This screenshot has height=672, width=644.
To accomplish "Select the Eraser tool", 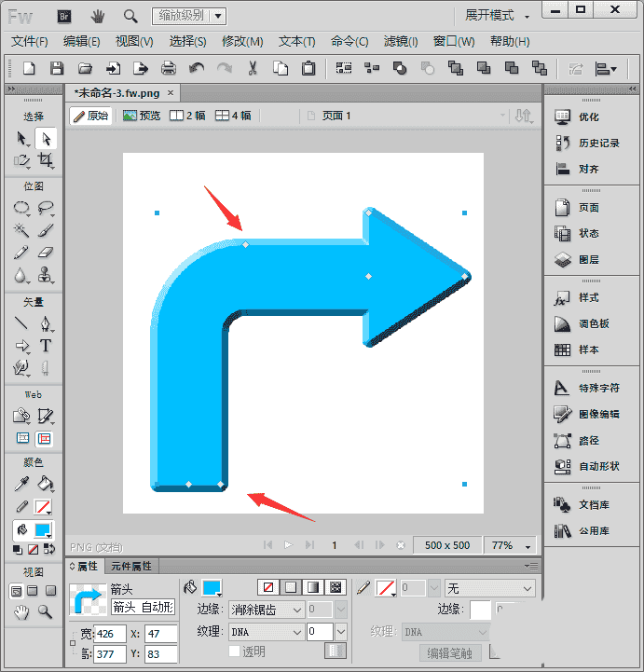I will 45,253.
